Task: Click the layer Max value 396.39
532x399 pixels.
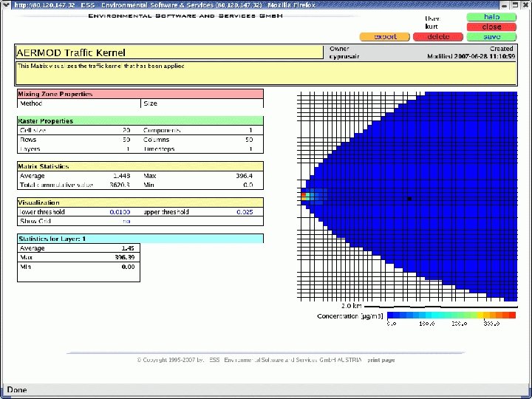Action: click(125, 258)
